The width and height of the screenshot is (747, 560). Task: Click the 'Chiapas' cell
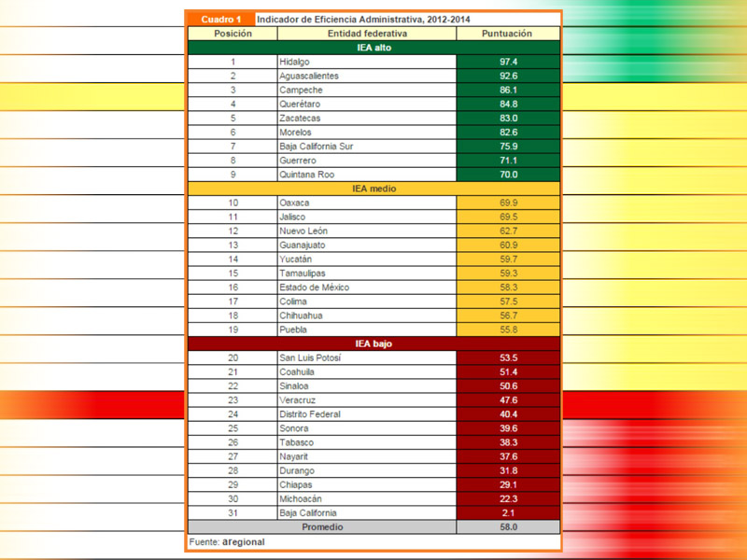pyautogui.click(x=367, y=484)
